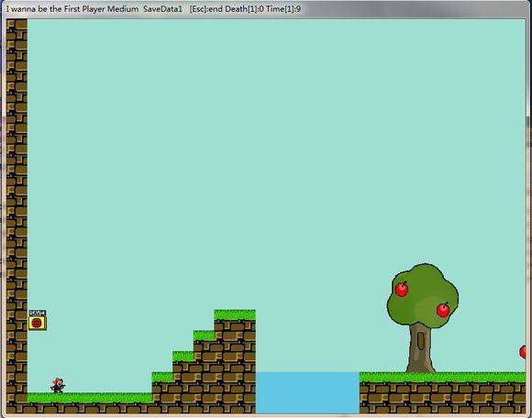Click the top grass step of the staircase
The image size is (532, 418).
pos(235,314)
